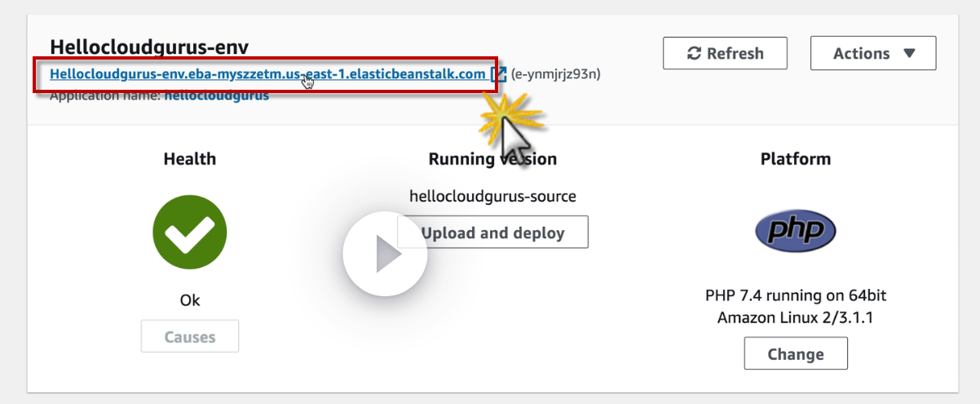Select the Hellocloudgurus-env environment title
This screenshot has width=980, height=404.
pyautogui.click(x=149, y=47)
